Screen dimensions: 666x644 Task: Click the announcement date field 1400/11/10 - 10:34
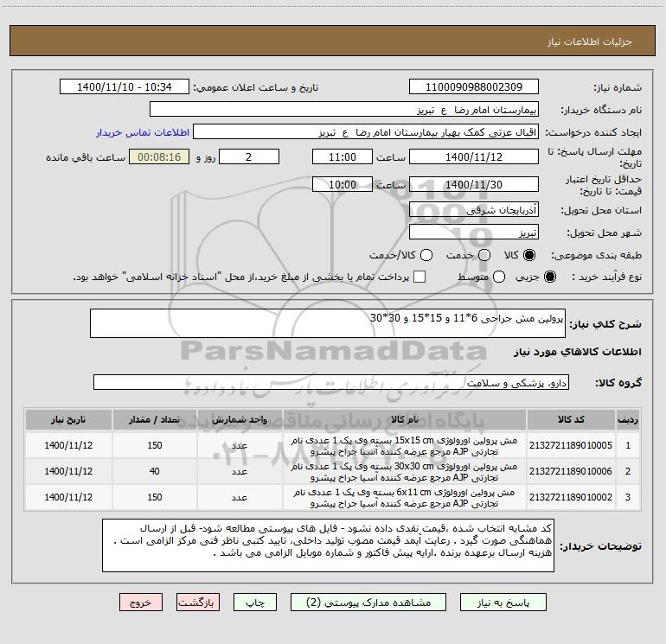tap(124, 87)
